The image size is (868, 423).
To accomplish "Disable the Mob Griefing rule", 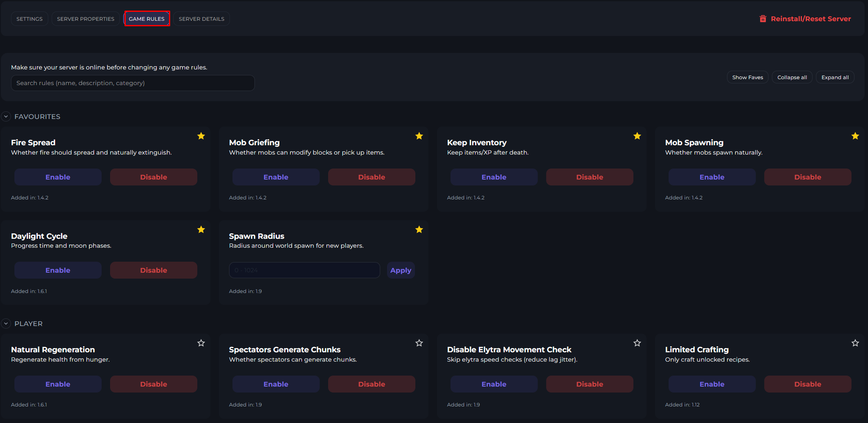I will [x=371, y=177].
